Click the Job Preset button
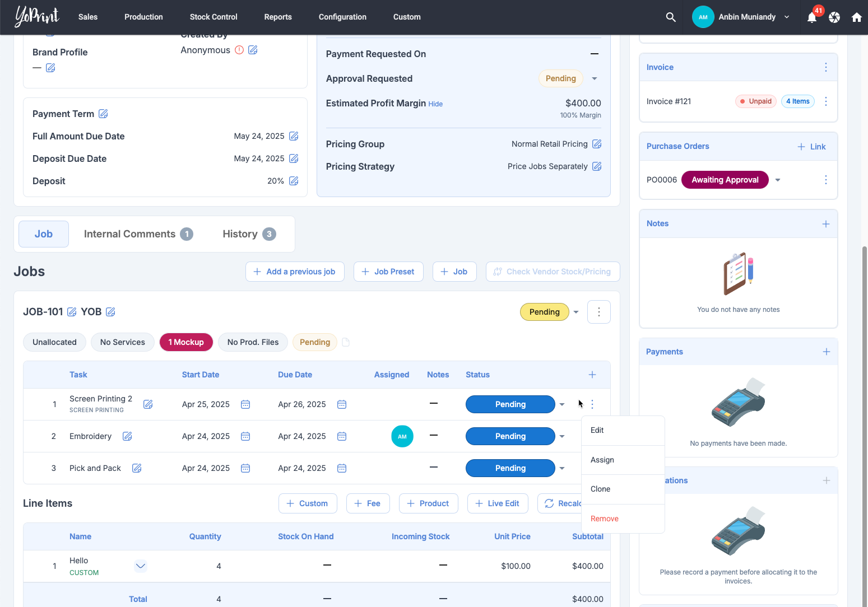The image size is (868, 607). 388,272
